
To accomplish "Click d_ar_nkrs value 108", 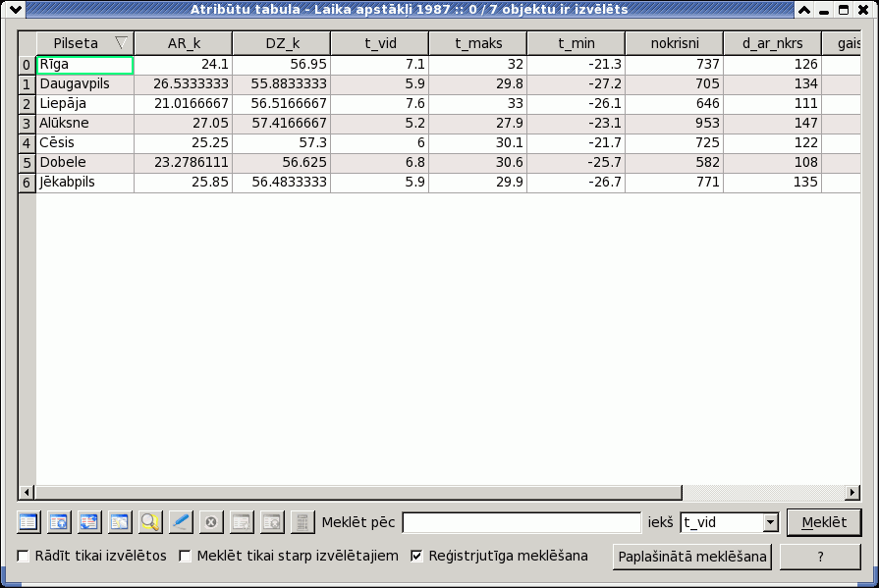I will click(772, 163).
